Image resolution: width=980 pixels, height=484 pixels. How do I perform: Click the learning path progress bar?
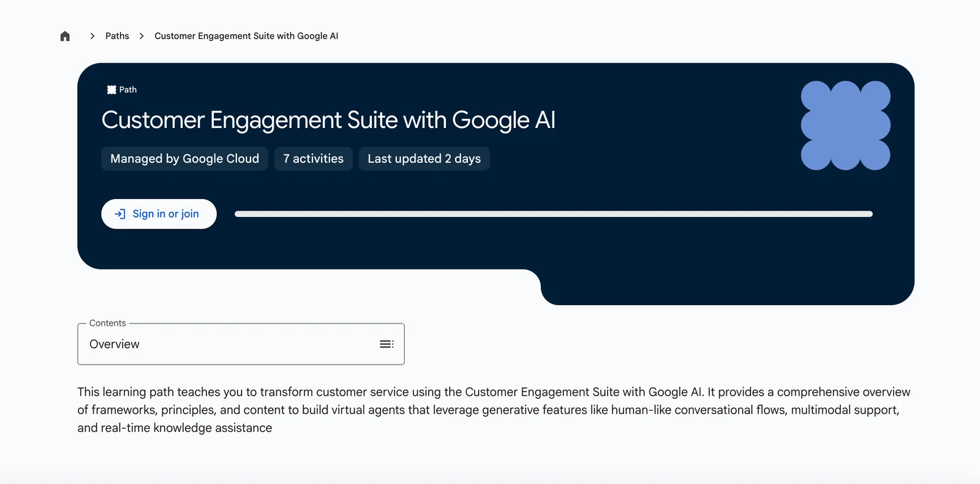(x=553, y=214)
